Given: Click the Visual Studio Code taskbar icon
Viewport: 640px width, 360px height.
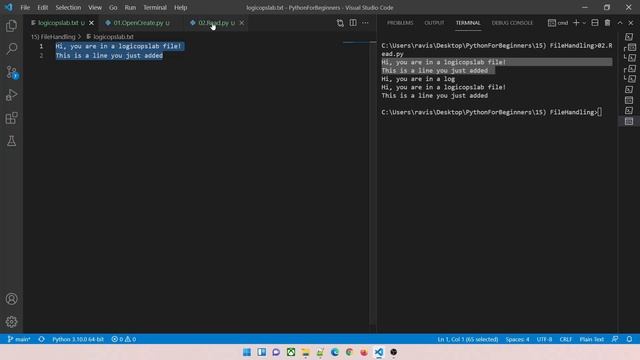Looking at the screenshot, I should coord(379,352).
